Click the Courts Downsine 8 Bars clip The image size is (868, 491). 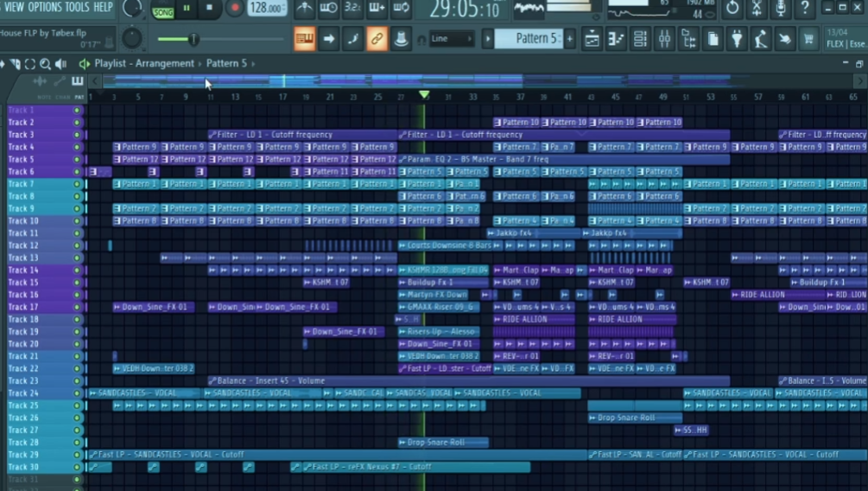coord(445,245)
